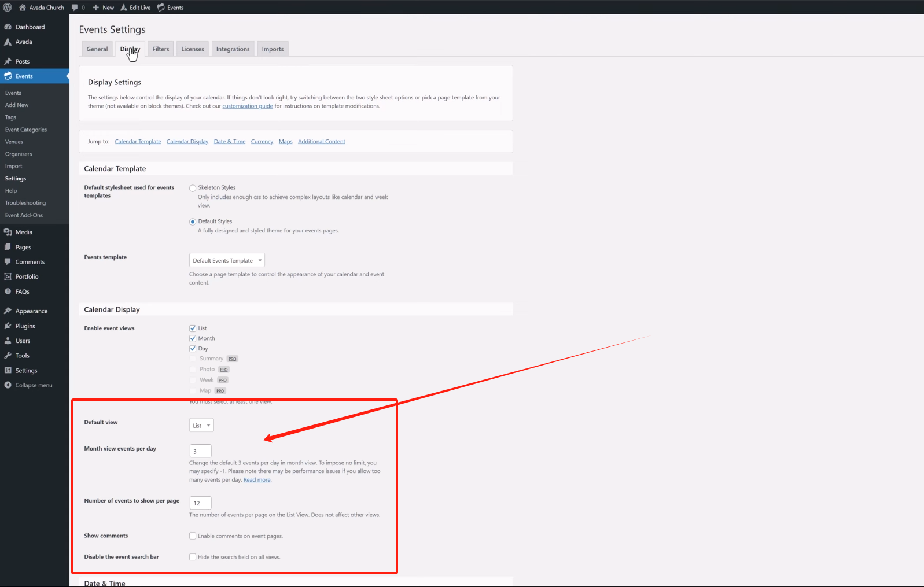Click the events per page number field
Screen dimensions: 924x587
point(200,503)
